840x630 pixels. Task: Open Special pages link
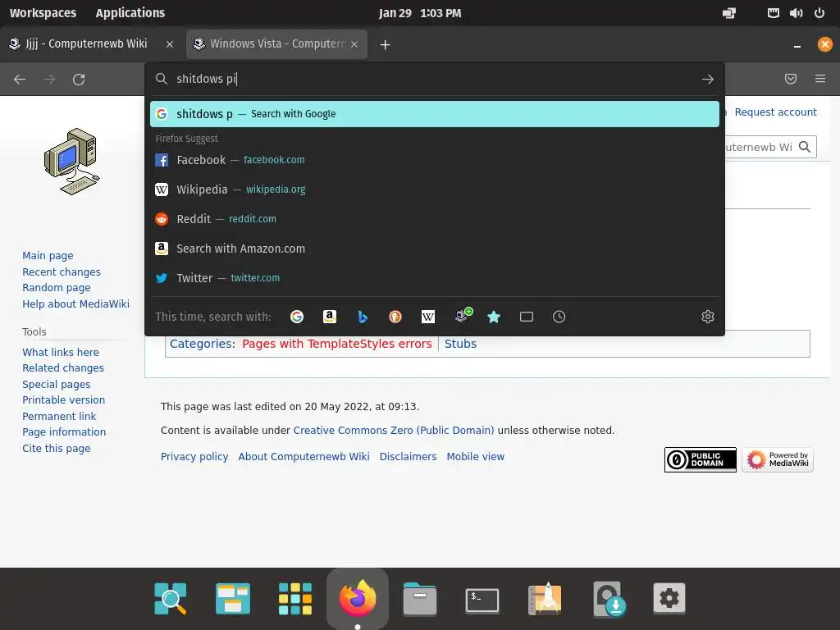tap(57, 384)
